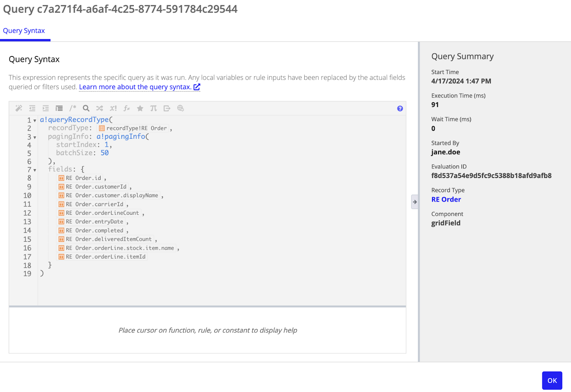Click the x! local variable icon
571x392 pixels.
pyautogui.click(x=113, y=108)
